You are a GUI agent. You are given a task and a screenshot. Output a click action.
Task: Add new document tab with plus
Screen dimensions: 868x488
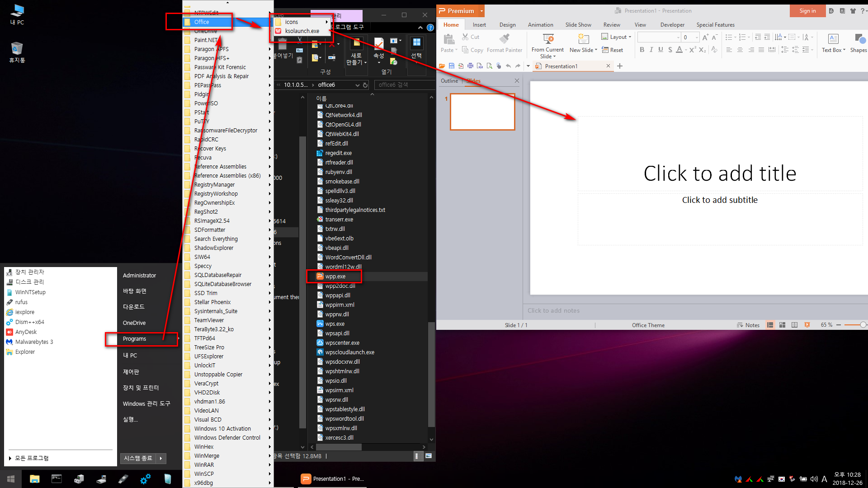click(620, 66)
